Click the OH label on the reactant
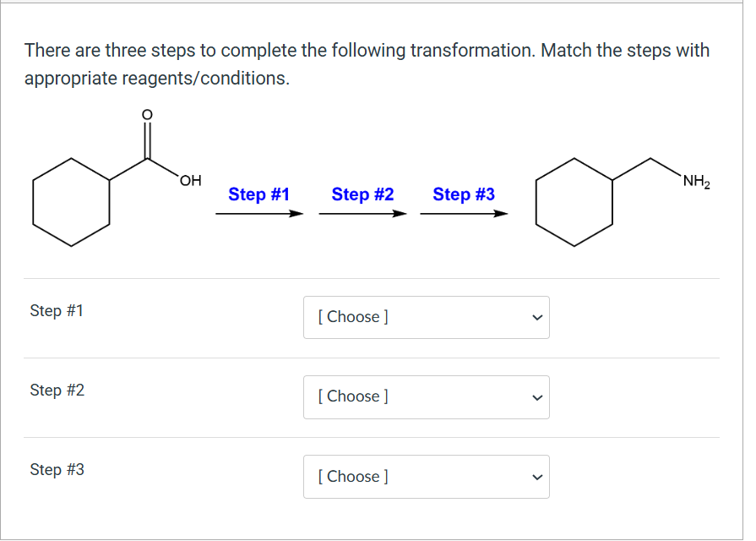The width and height of the screenshot is (756, 541). pyautogui.click(x=189, y=180)
